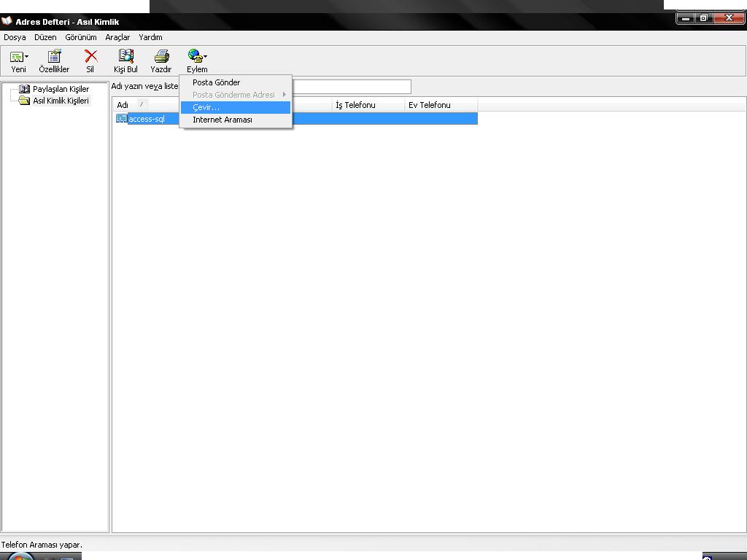Open the Dosya menu

pyautogui.click(x=15, y=37)
